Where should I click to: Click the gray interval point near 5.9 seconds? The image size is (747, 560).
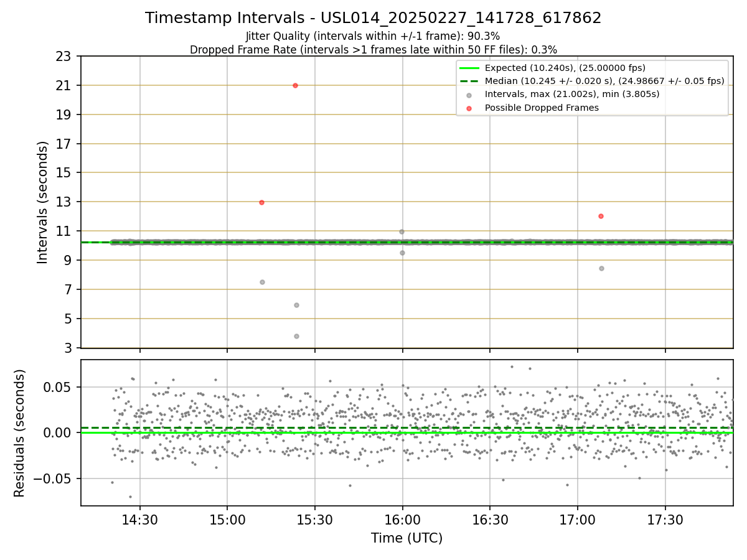[x=296, y=305]
